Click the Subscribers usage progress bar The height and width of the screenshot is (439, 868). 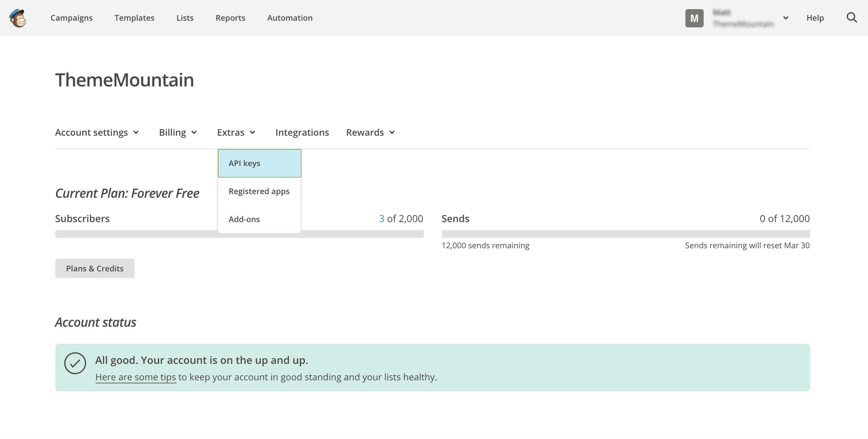pos(239,234)
